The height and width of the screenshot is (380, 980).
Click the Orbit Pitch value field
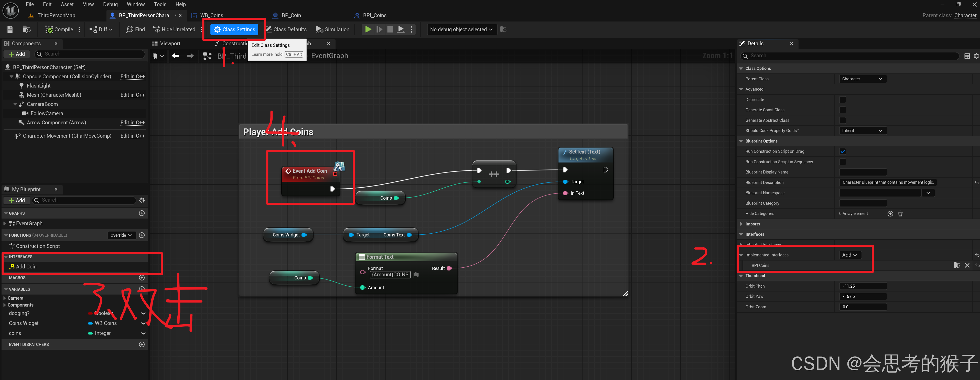(x=863, y=286)
